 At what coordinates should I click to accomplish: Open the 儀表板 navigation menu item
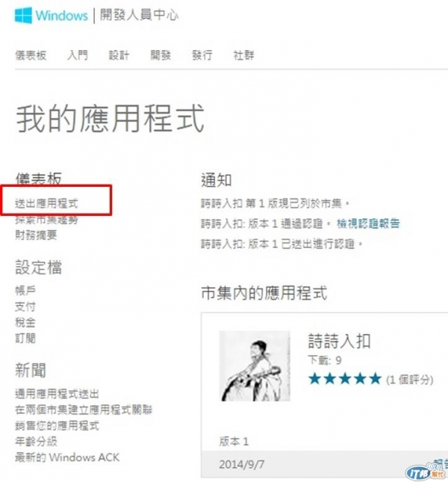click(x=31, y=56)
